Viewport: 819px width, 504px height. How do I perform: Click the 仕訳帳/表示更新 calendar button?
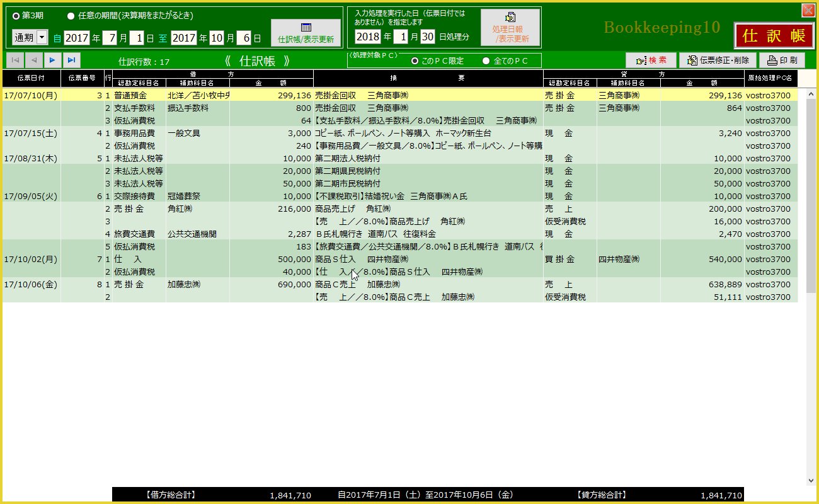306,33
